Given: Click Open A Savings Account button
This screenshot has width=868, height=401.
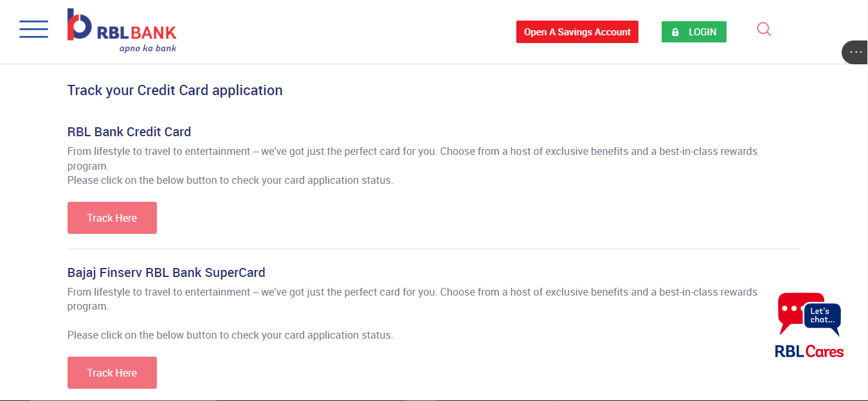Looking at the screenshot, I should (577, 32).
